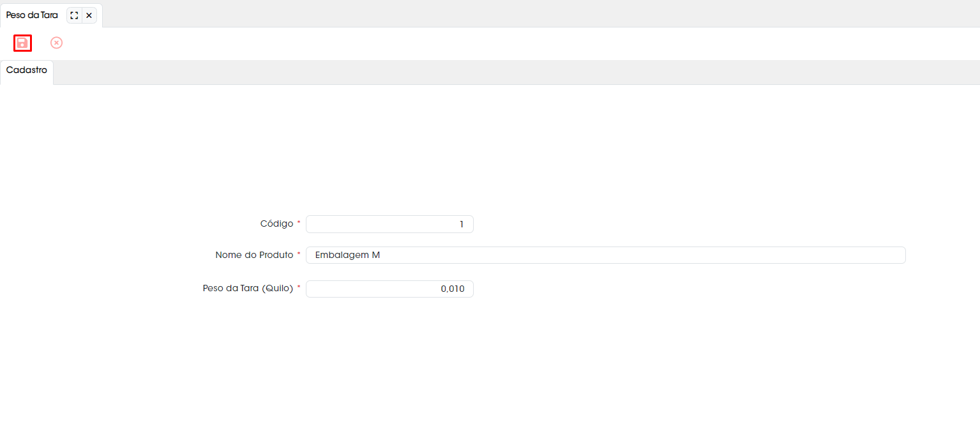Click the Código label text
This screenshot has height=440, width=980.
276,224
